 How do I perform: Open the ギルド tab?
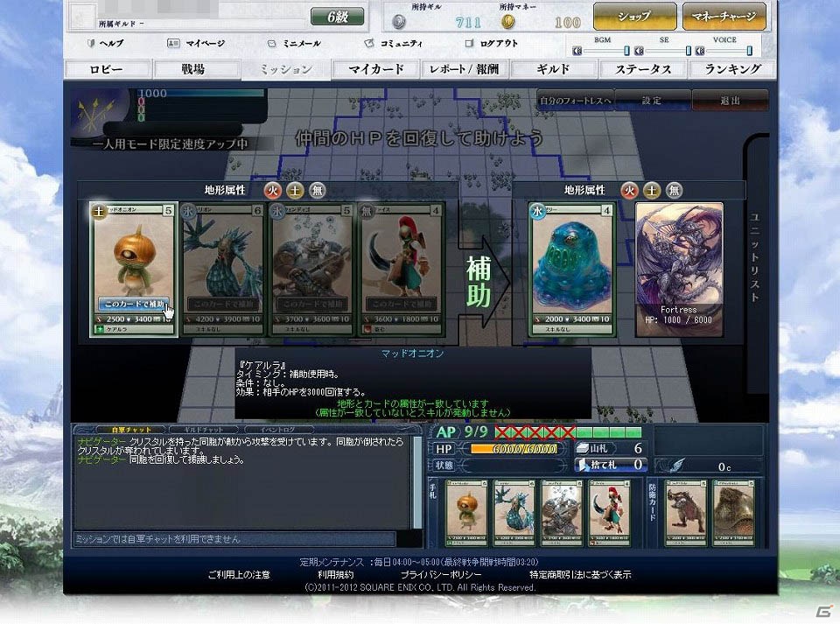[553, 70]
